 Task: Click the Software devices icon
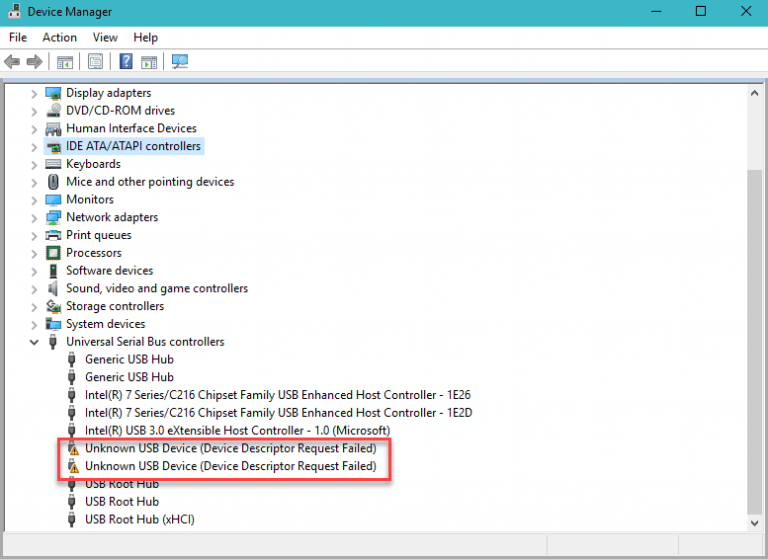point(53,271)
